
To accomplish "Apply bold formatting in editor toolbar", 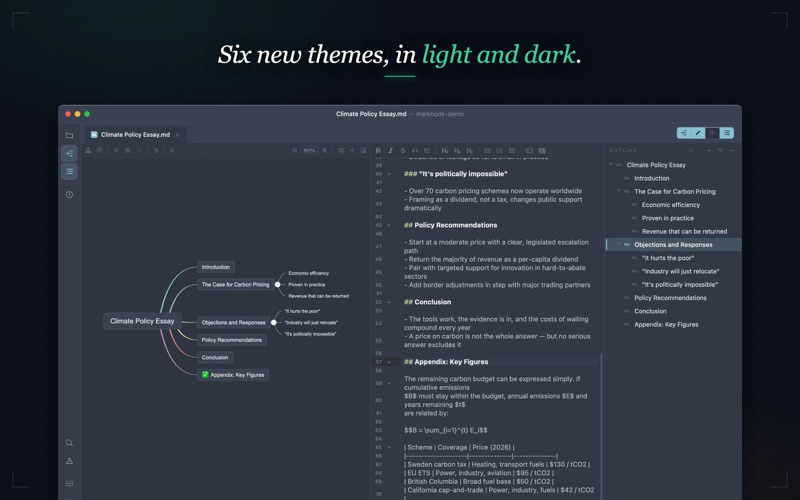I will pos(378,151).
